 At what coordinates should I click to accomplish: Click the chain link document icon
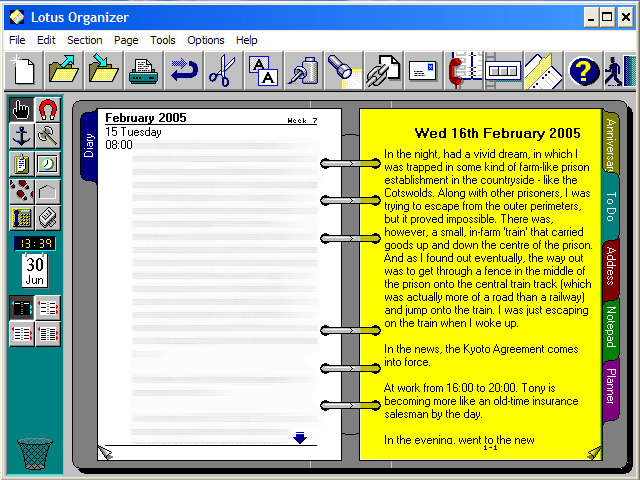384,71
